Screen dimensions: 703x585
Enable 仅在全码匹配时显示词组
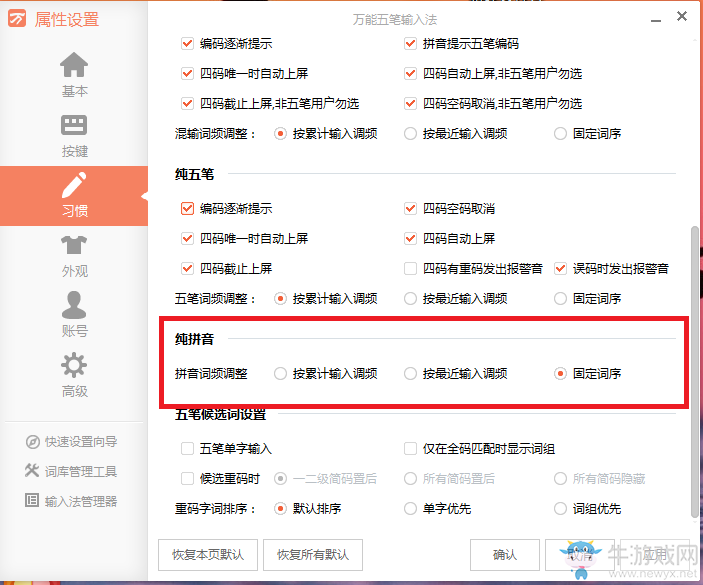[x=410, y=449]
